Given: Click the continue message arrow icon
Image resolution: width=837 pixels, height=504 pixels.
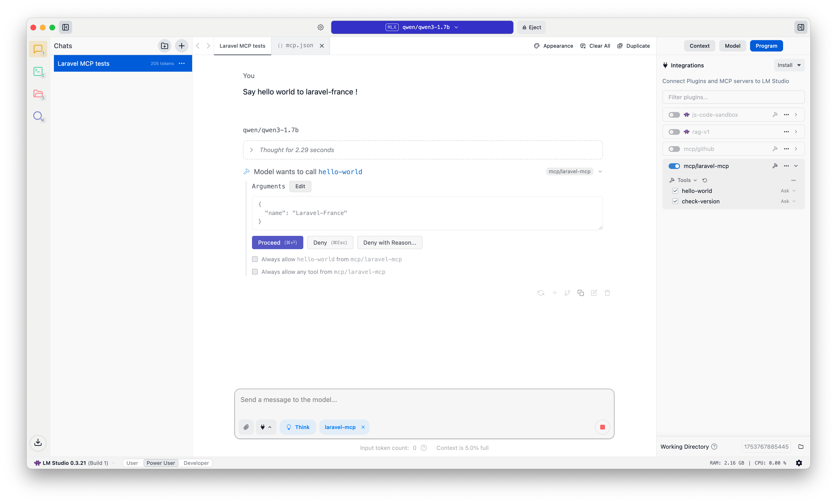Looking at the screenshot, I should [554, 293].
